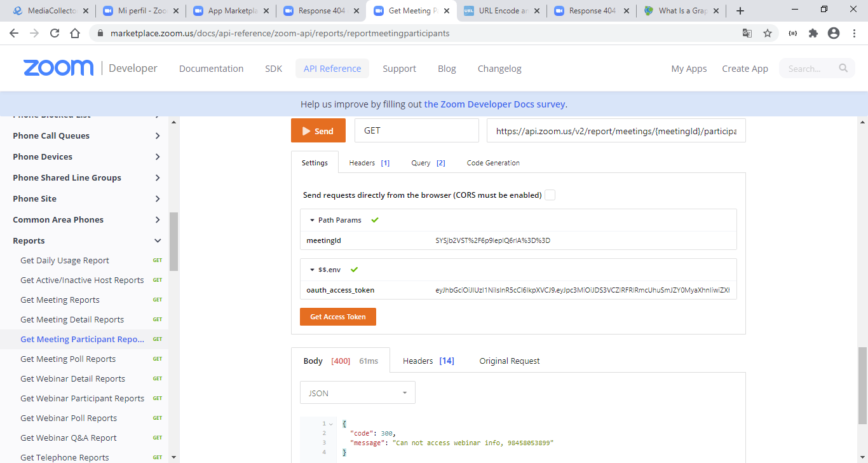868x463 pixels.
Task: Reload the current page
Action: (x=55, y=33)
